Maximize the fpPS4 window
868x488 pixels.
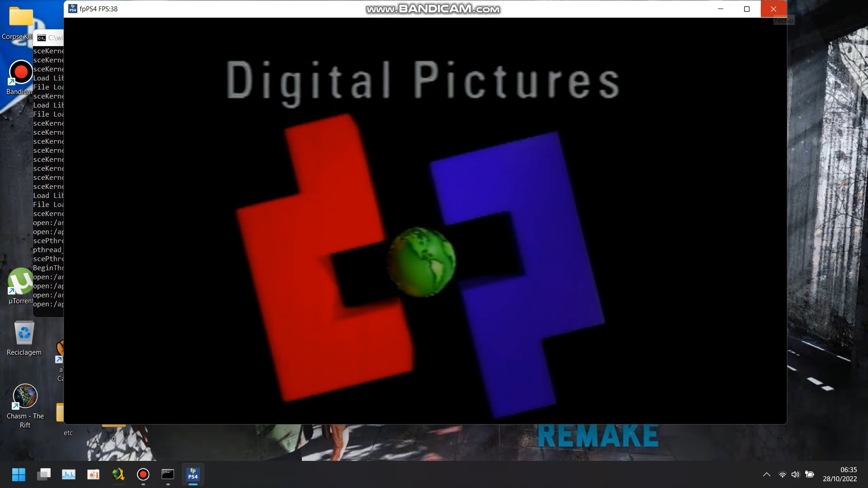(747, 9)
